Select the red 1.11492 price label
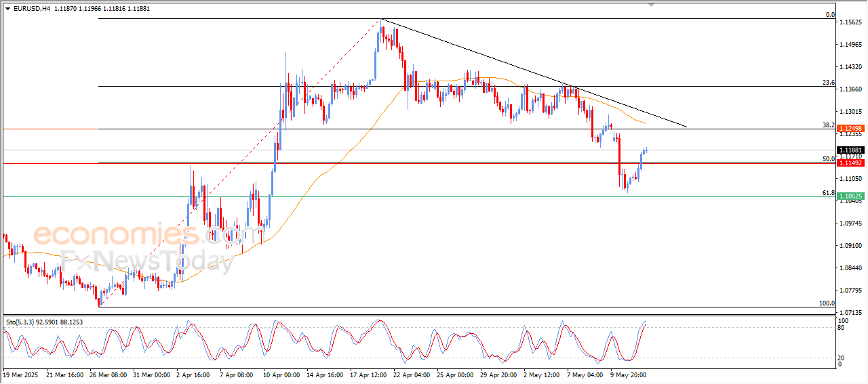The height and width of the screenshot is (384, 868). pyautogui.click(x=850, y=163)
